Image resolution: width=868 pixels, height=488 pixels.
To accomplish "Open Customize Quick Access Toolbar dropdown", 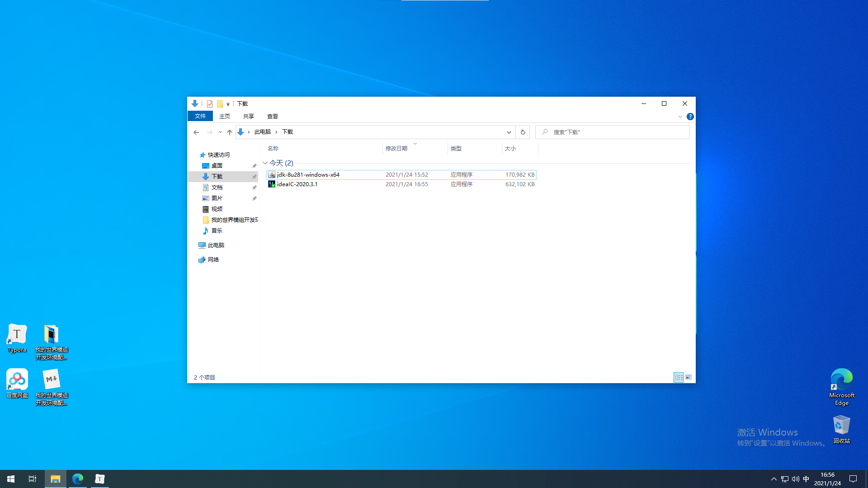I will [228, 104].
